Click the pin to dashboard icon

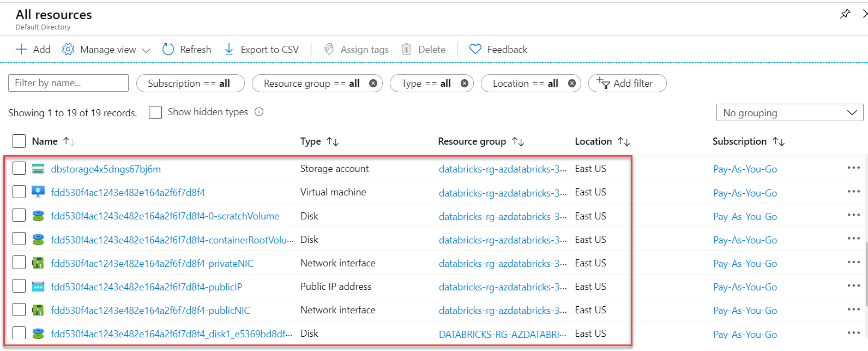coord(845,14)
